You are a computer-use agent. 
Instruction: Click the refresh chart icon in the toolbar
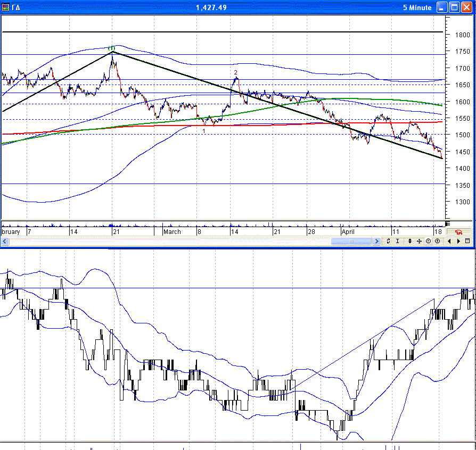389,241
